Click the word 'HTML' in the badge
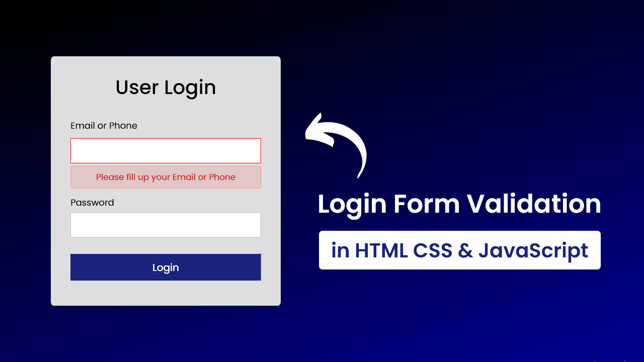The width and height of the screenshot is (644, 362). click(x=381, y=250)
